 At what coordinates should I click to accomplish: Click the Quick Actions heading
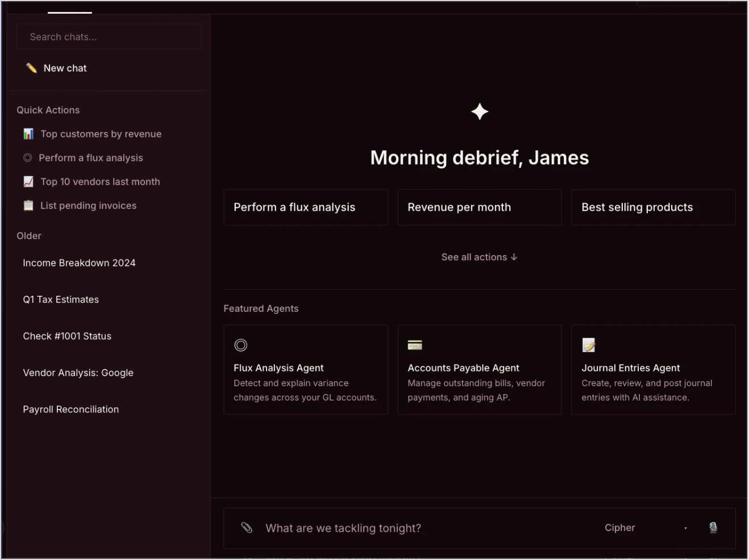(48, 110)
